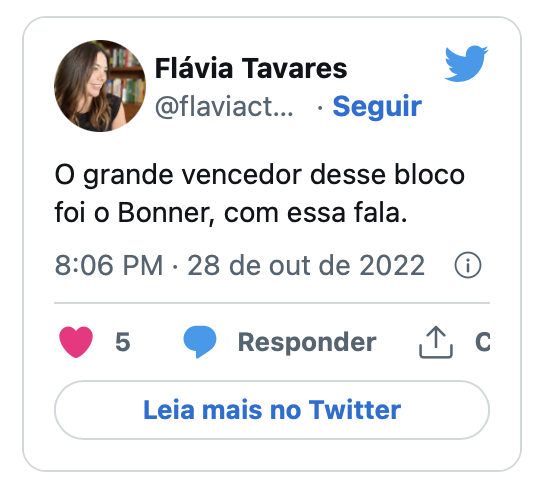Like the tweet with the pink heart
This screenshot has width=538, height=486.
(x=76, y=342)
